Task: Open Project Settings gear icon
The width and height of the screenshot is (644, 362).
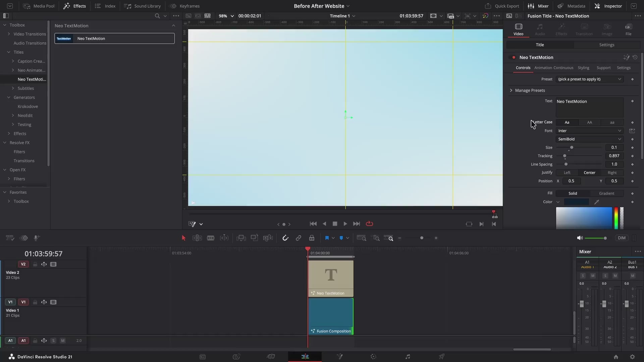Action: tap(632, 357)
